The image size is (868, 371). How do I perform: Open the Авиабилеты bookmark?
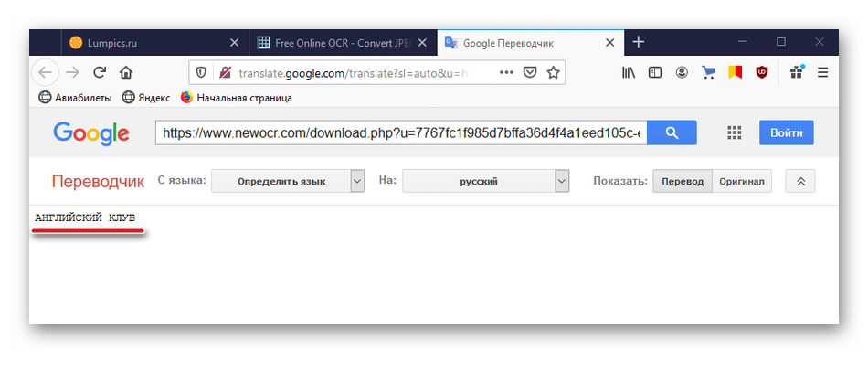tap(75, 97)
